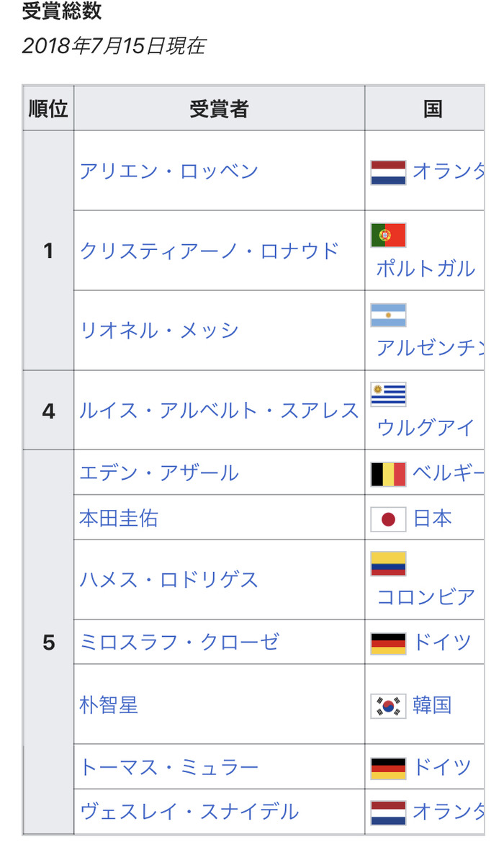
Task: Follow the トーマス・ミュラー link
Action: (169, 767)
